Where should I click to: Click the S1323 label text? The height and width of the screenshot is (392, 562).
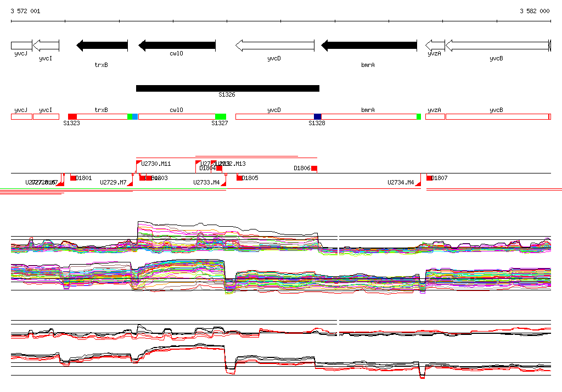tap(71, 124)
